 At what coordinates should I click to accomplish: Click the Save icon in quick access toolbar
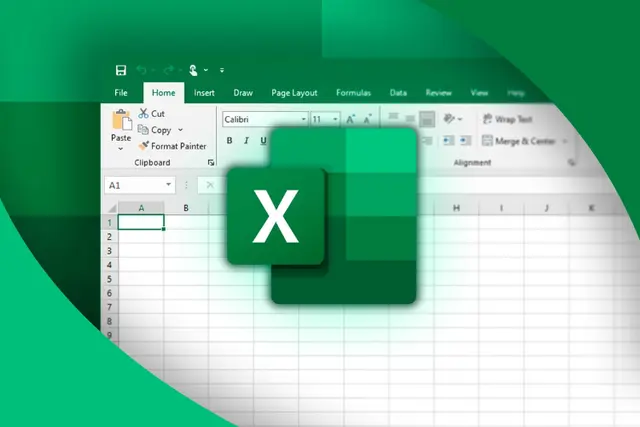[121, 70]
